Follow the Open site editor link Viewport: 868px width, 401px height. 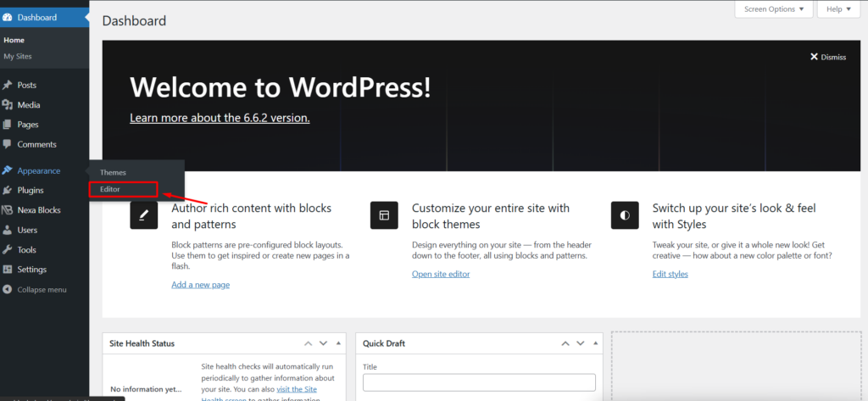pos(441,274)
